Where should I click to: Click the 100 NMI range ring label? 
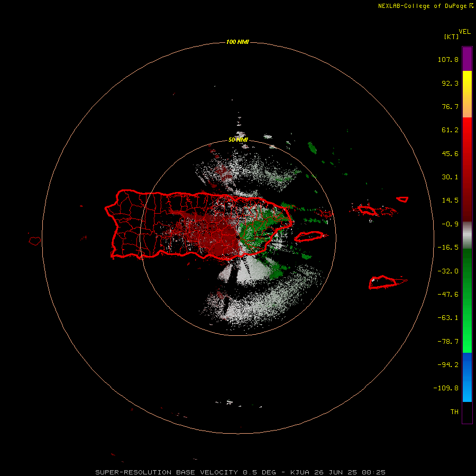(x=237, y=42)
